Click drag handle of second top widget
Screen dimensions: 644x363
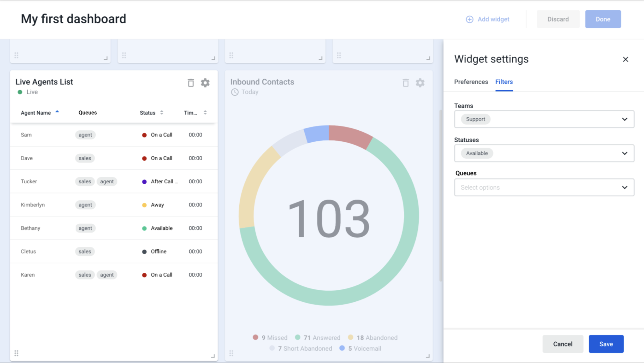pos(124,55)
